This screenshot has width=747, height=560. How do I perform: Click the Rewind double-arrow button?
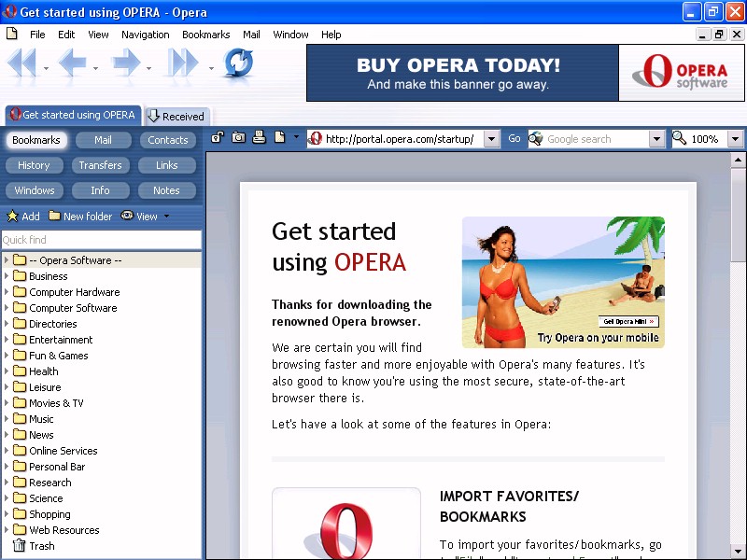[x=22, y=63]
